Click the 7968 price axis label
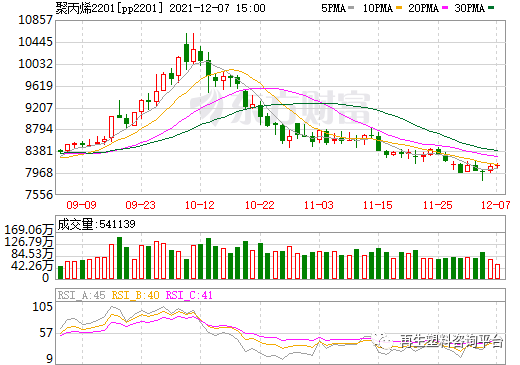This screenshot has height=365, width=520. point(39,173)
